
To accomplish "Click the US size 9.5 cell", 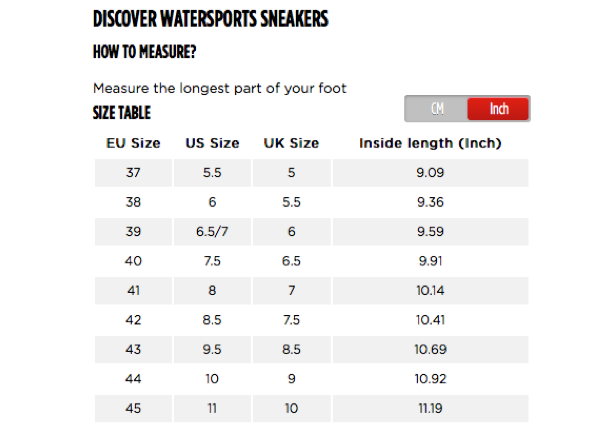I will tap(212, 351).
